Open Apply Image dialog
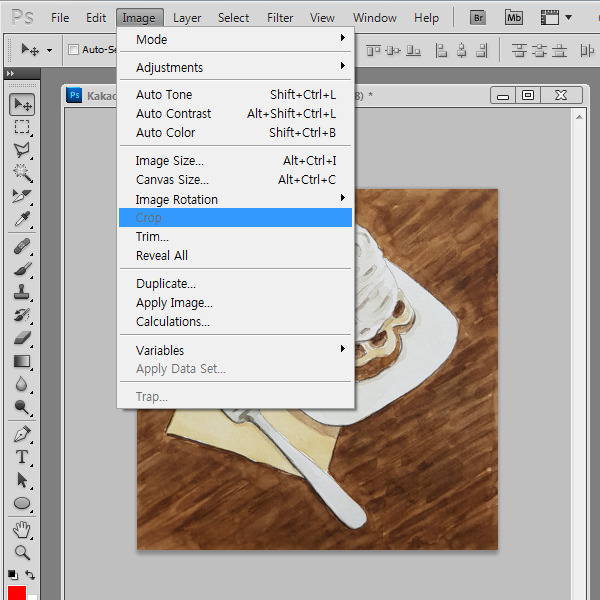Screen dimensions: 600x600 [235, 303]
